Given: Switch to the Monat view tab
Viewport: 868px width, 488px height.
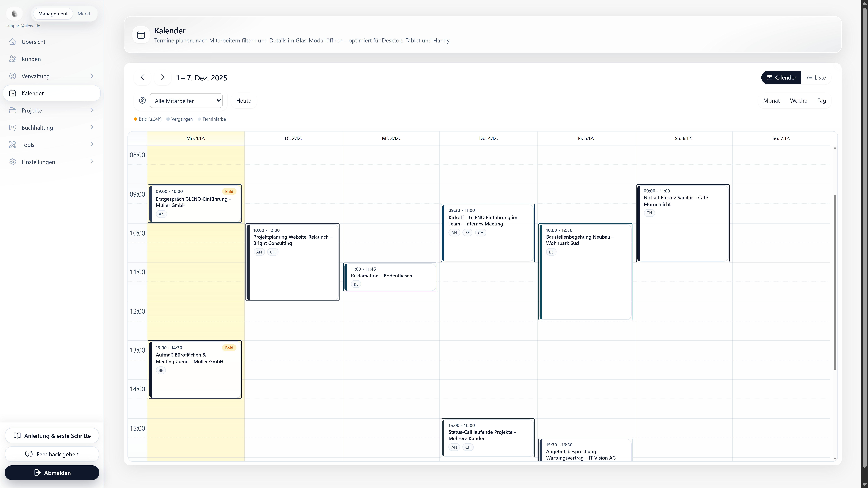Looking at the screenshot, I should pyautogui.click(x=772, y=100).
